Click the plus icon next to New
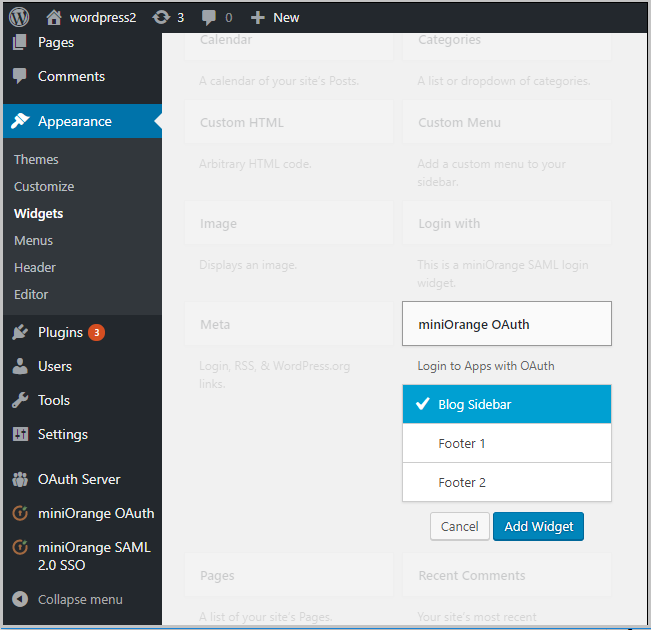This screenshot has height=630, width=651. 257,17
